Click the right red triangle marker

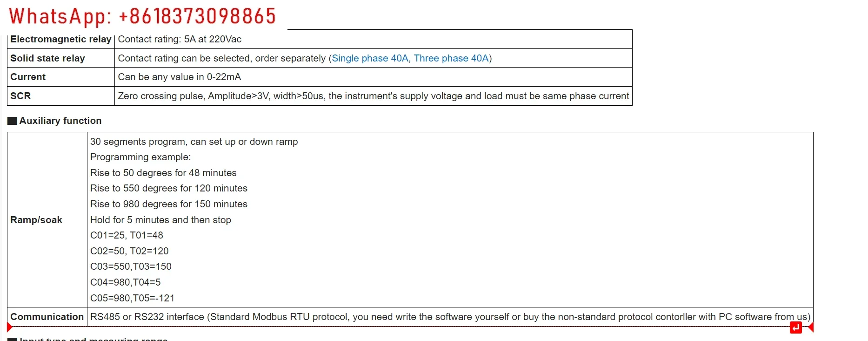(x=810, y=327)
